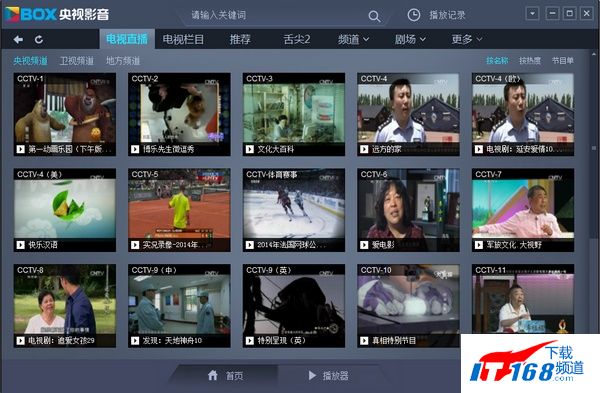Sort channels by 按热度
This screenshot has width=600, height=393.
click(530, 60)
